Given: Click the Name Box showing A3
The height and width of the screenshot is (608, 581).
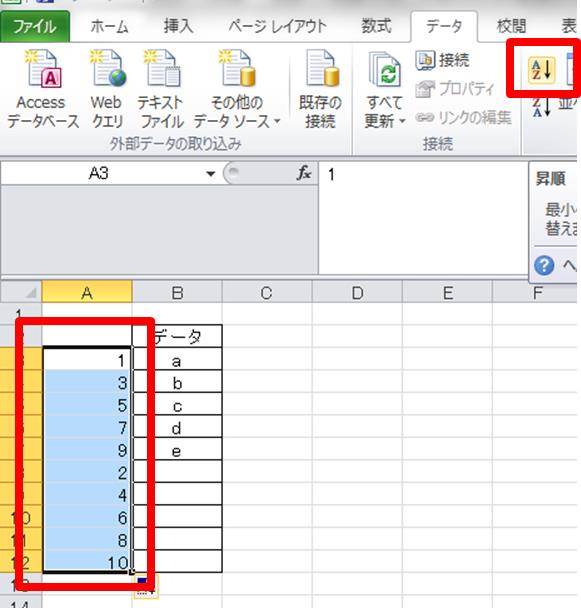Looking at the screenshot, I should coord(99,173).
